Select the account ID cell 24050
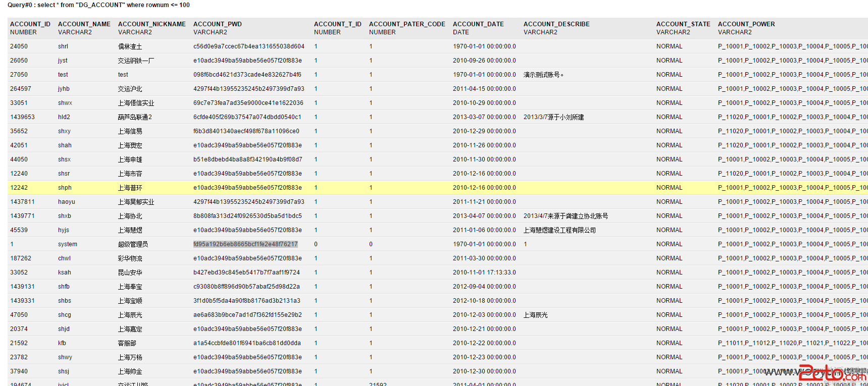The image size is (868, 386). point(19,46)
